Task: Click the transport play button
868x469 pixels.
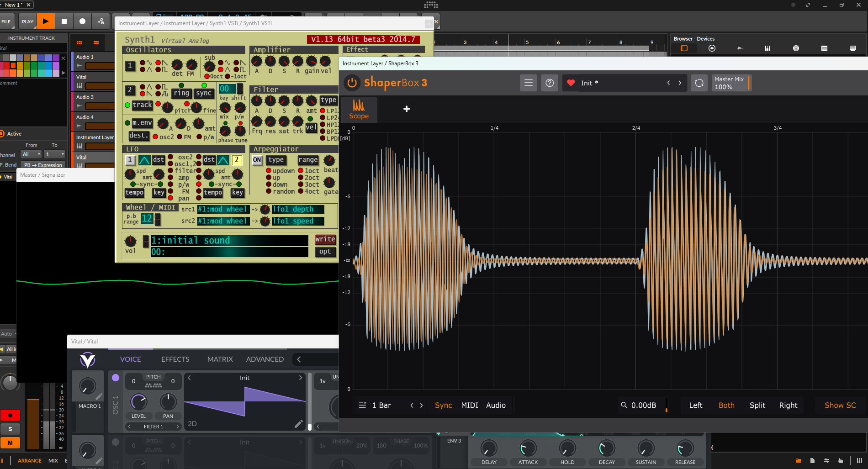Action: (x=46, y=21)
